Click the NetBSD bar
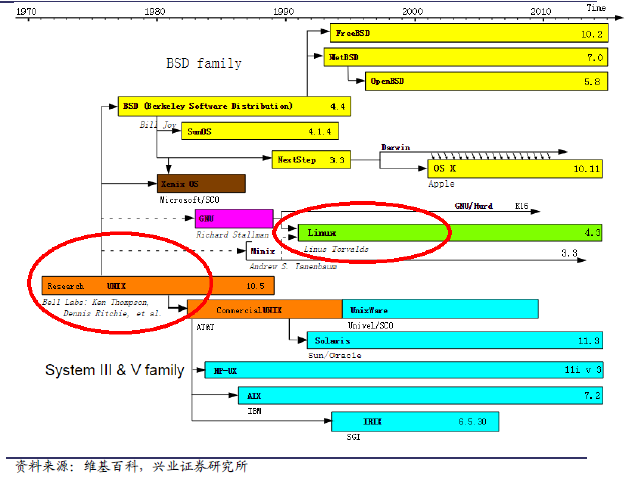 point(466,57)
